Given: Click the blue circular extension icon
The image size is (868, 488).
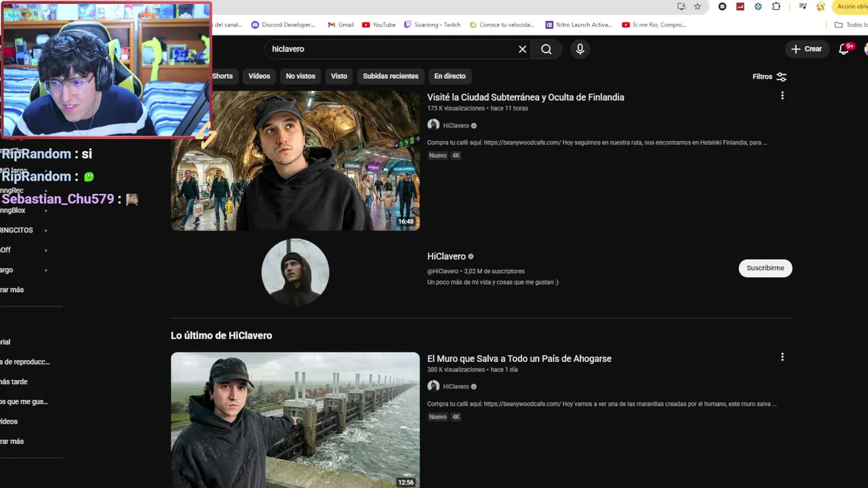Looking at the screenshot, I should click(758, 6).
